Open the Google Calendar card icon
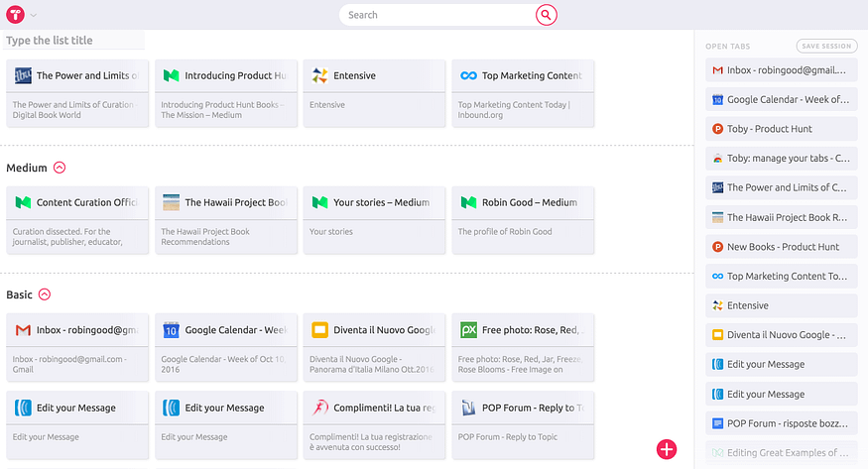This screenshot has width=868, height=469. point(171,330)
